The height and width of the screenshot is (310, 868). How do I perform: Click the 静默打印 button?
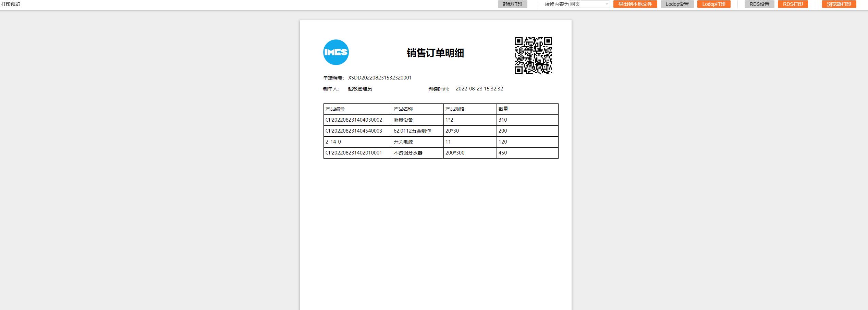(512, 4)
